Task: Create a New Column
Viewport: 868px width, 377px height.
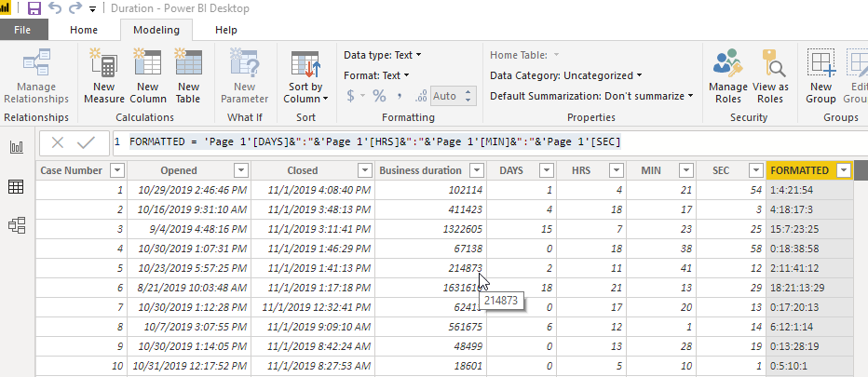Action: [148, 76]
